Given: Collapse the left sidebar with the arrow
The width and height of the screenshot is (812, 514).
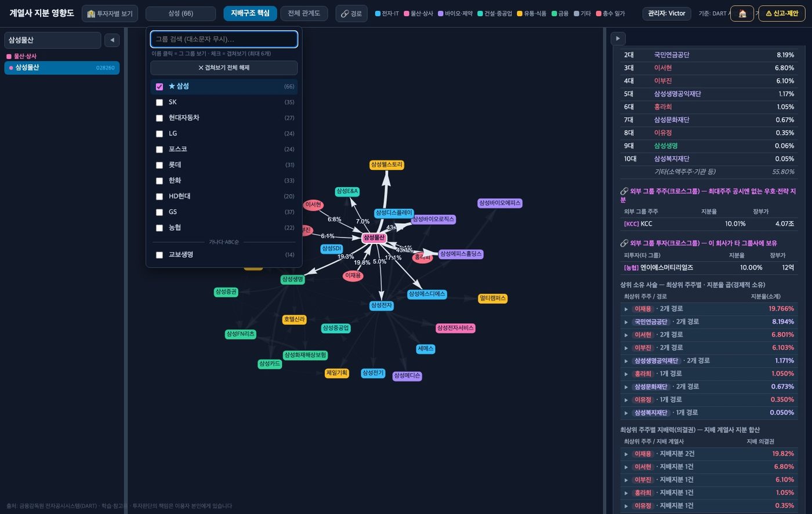Looking at the screenshot, I should (x=112, y=40).
